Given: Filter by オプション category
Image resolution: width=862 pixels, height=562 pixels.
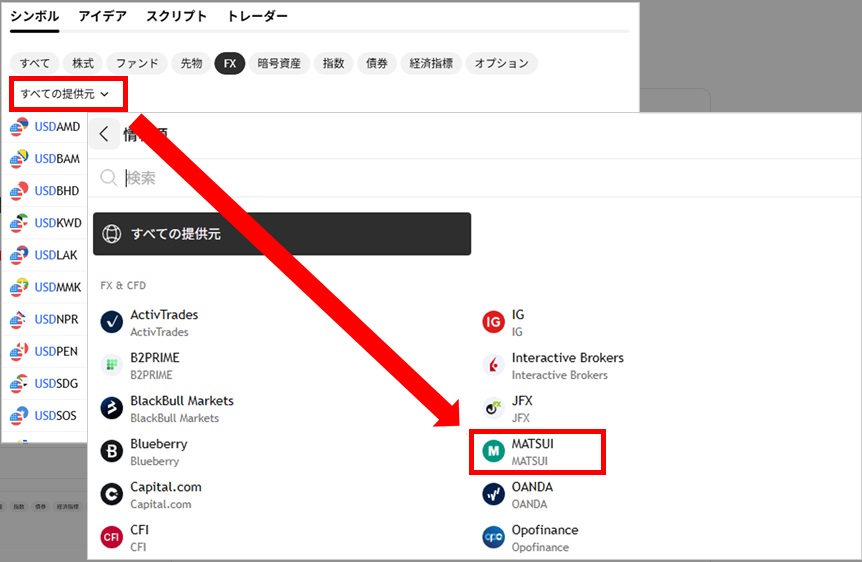Looking at the screenshot, I should pos(501,63).
